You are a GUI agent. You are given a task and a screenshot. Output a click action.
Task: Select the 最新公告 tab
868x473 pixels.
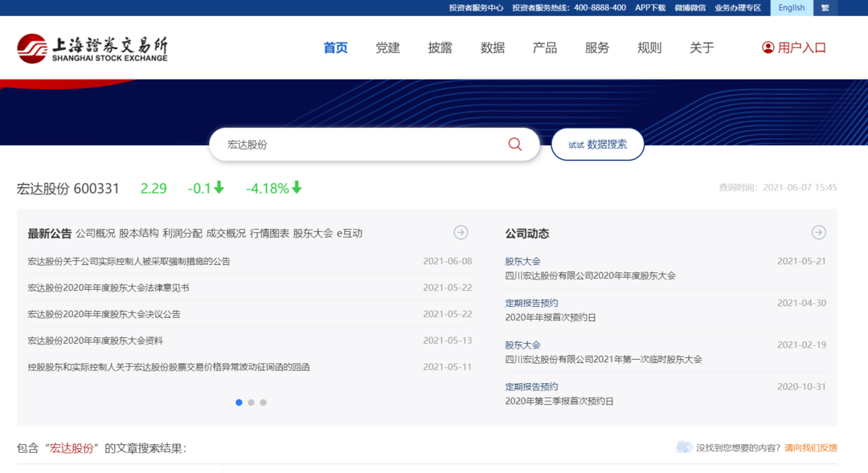50,234
